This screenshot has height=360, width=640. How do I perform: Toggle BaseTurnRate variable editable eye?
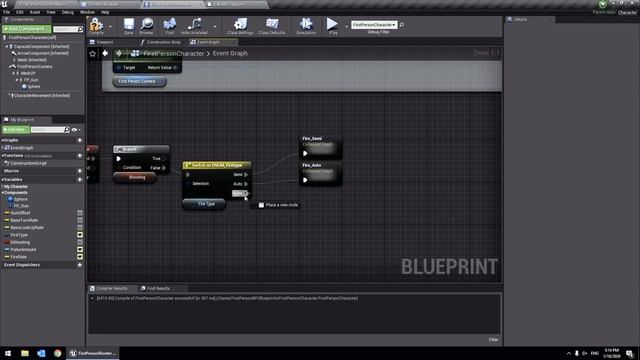[x=80, y=220]
